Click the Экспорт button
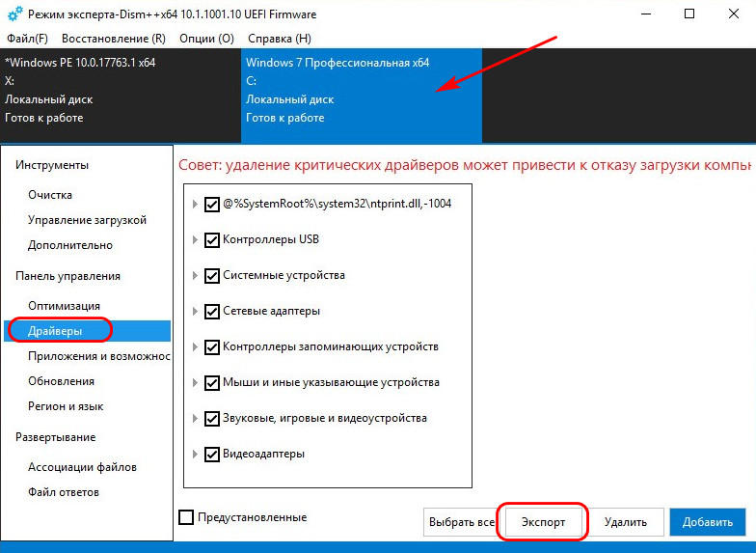The width and height of the screenshot is (756, 553). (543, 522)
